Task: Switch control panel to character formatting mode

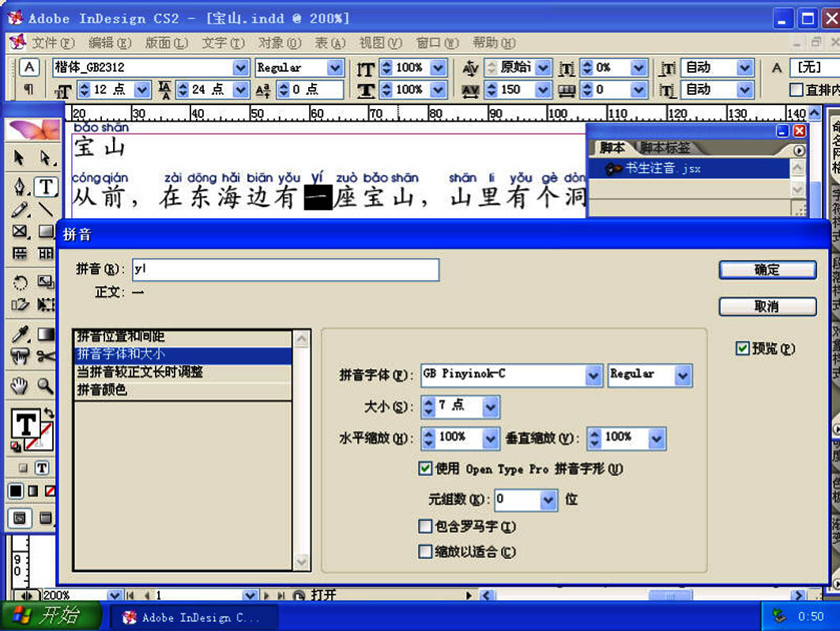Action: [x=29, y=67]
